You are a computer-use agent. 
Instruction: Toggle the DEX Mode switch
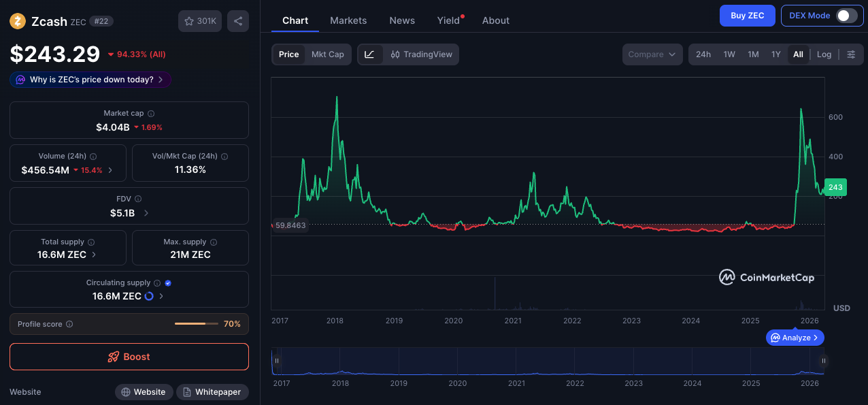846,16
